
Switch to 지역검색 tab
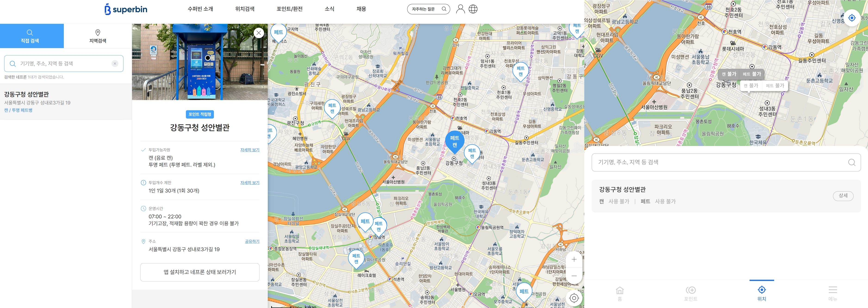[98, 36]
